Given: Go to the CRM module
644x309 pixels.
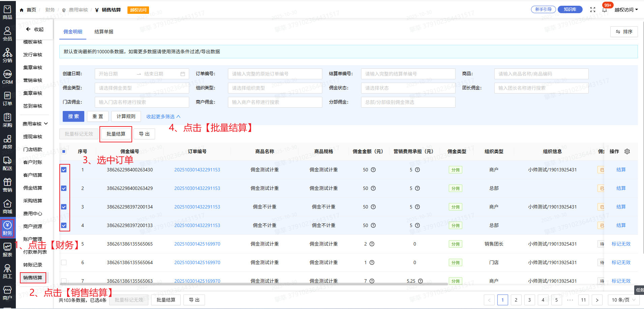Looking at the screenshot, I should (7, 77).
